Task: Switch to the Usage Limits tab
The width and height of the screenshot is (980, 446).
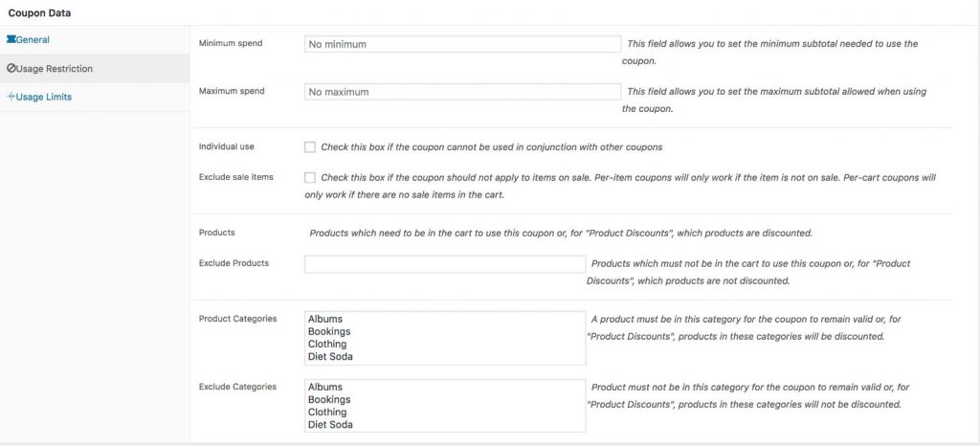Action: click(x=43, y=97)
